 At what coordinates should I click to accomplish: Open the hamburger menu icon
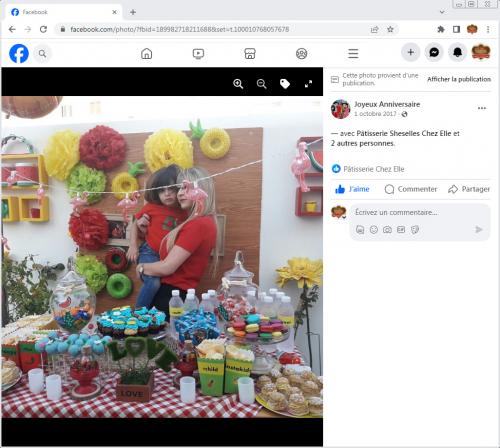(x=353, y=54)
